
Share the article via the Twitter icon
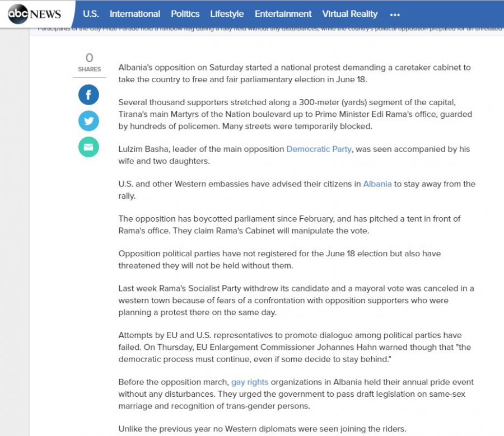88,121
